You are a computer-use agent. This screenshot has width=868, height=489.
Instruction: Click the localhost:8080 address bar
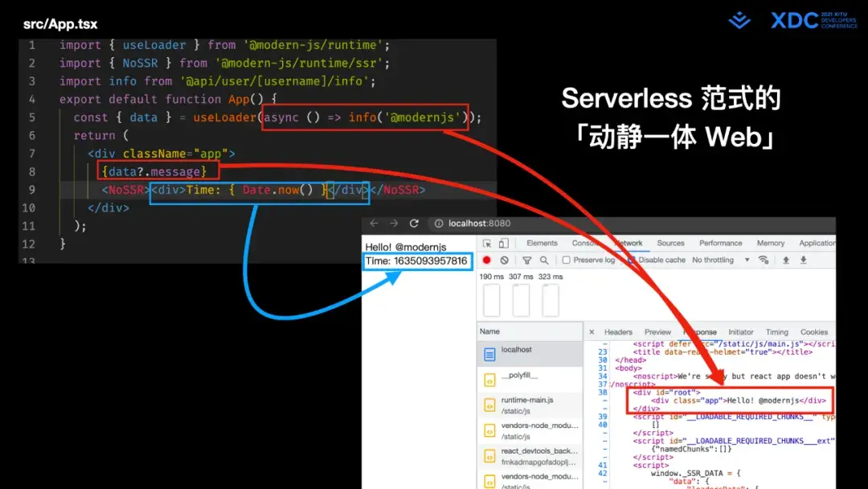[x=478, y=224]
